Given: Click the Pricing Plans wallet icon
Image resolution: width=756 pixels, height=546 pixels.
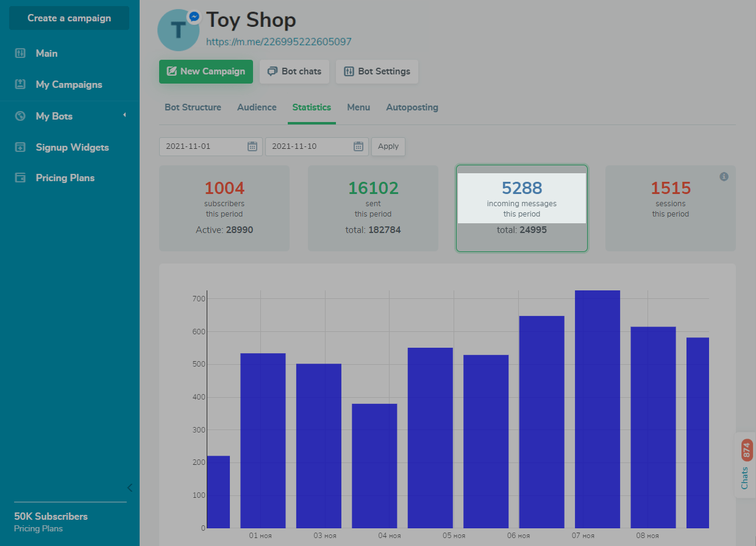Looking at the screenshot, I should (20, 178).
